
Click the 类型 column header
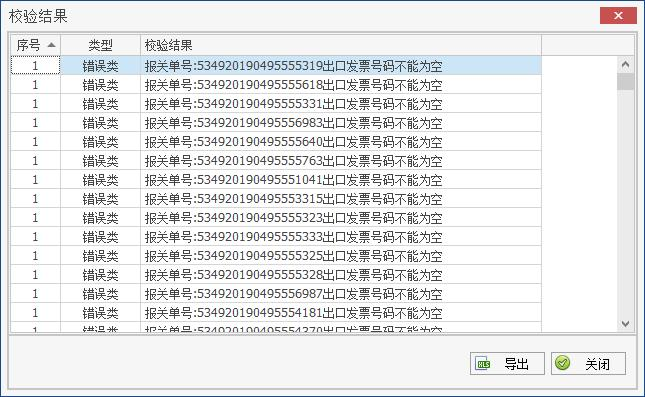(100, 45)
